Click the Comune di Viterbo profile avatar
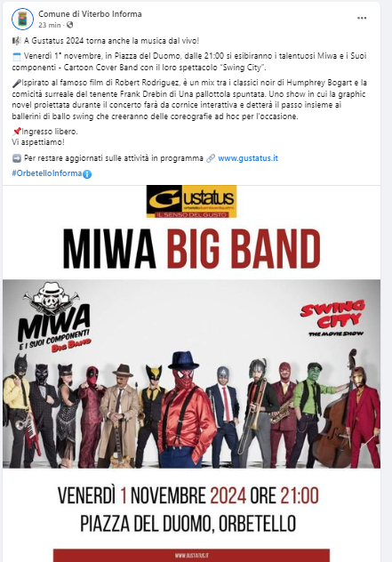392x562 pixels. tap(22, 19)
